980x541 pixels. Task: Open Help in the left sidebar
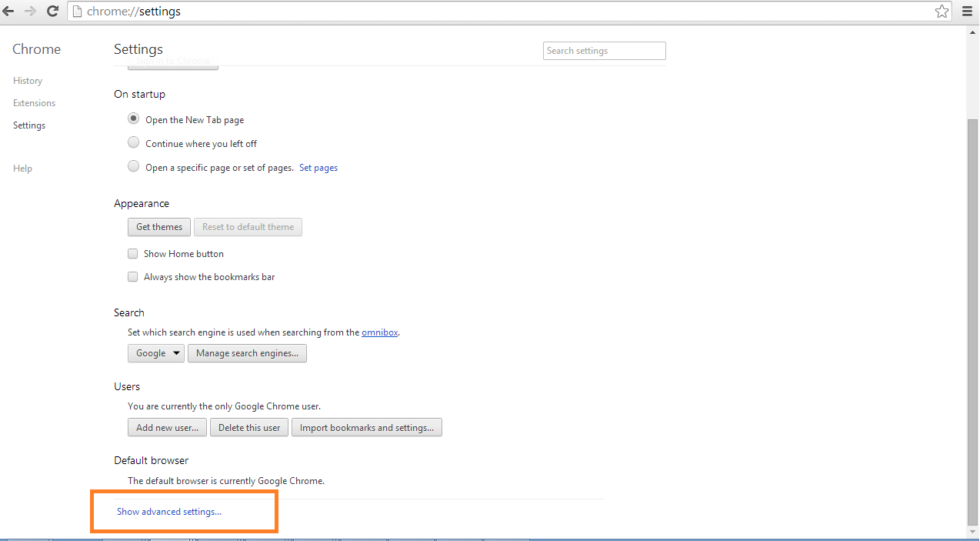point(22,169)
